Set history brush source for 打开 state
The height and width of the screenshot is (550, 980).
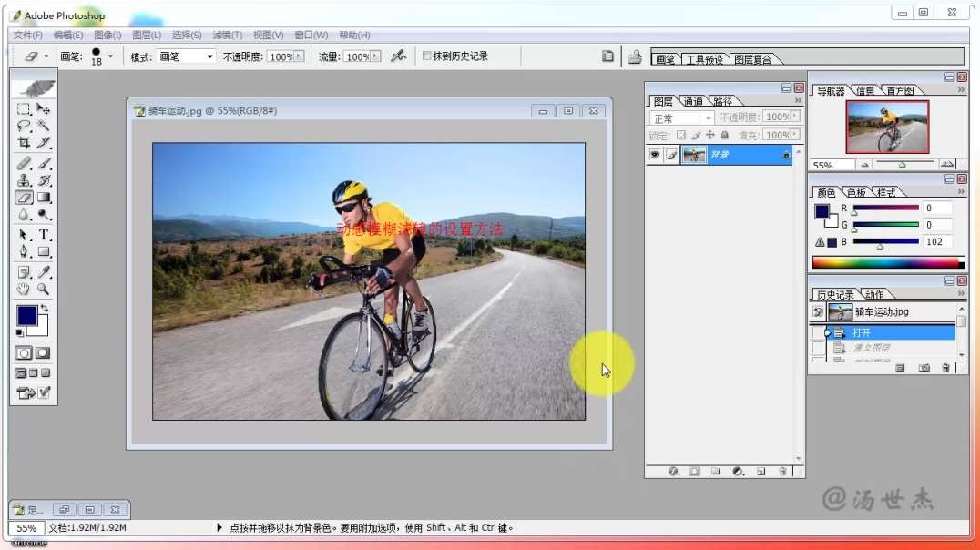click(818, 332)
